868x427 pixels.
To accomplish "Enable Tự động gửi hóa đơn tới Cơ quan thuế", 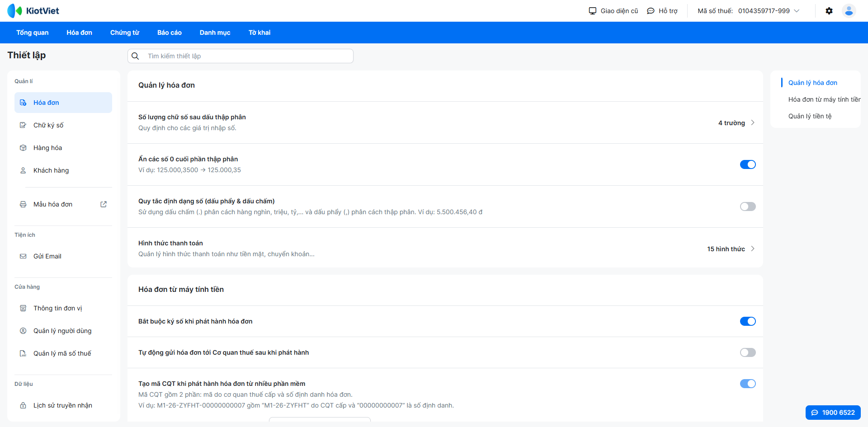I will coord(748,352).
